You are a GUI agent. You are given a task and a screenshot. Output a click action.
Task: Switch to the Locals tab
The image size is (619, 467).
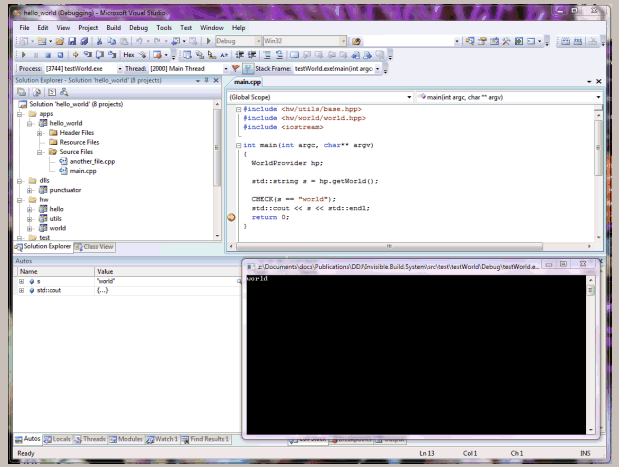coord(60,439)
